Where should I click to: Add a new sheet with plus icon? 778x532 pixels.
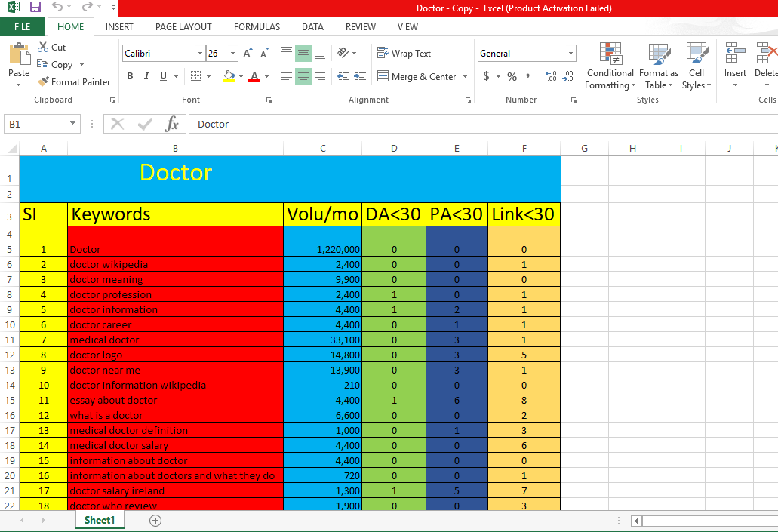coord(155,521)
